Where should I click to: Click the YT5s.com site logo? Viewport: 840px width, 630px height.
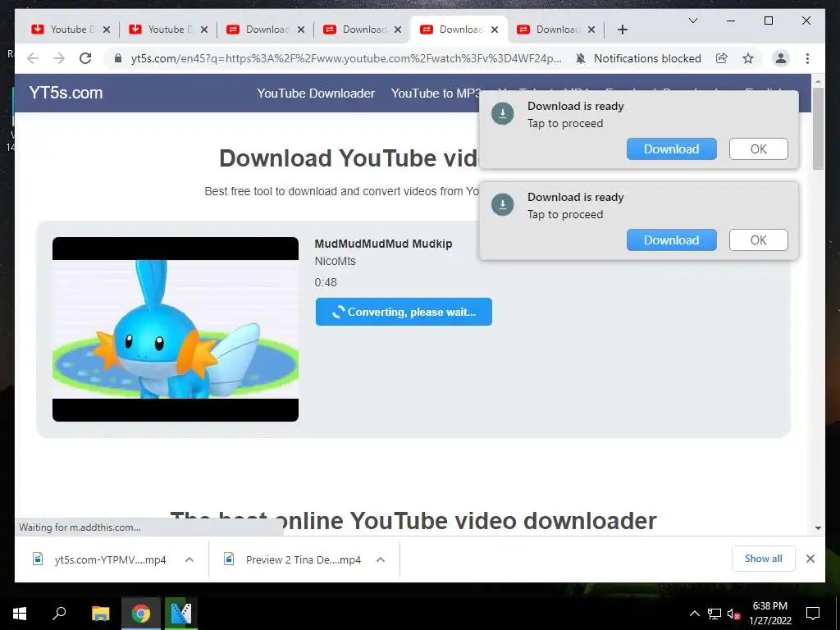coord(66,93)
